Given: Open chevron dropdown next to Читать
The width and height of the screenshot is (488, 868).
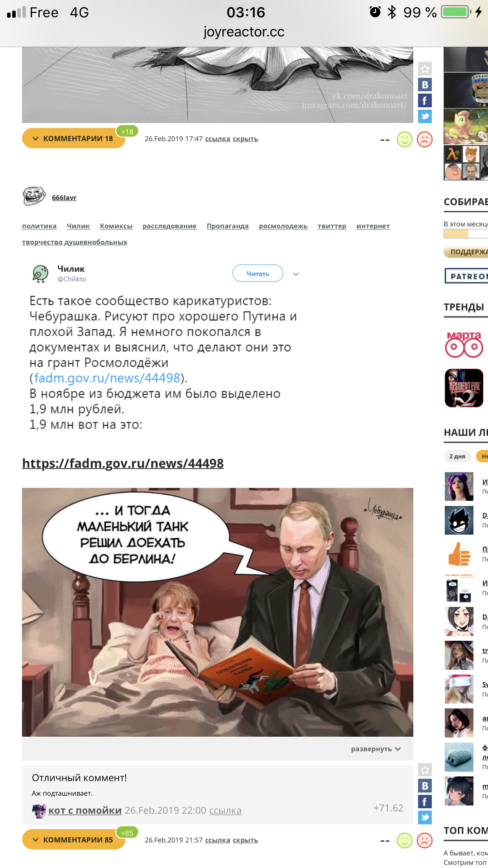Looking at the screenshot, I should 296,274.
